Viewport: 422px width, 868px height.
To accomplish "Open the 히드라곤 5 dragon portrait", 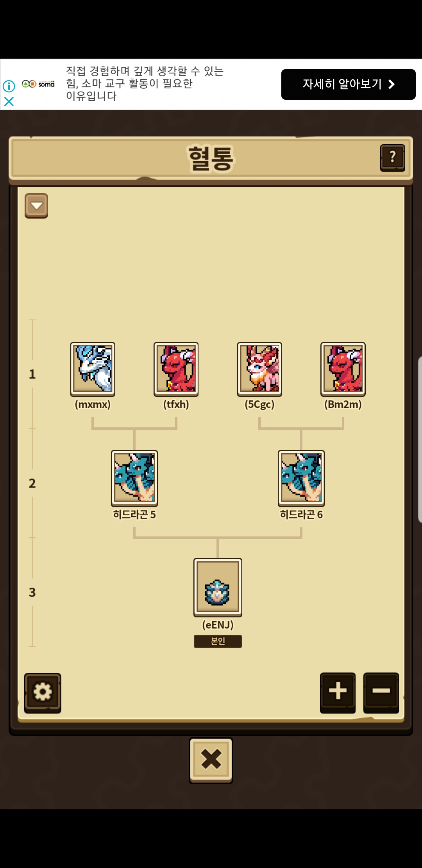I will (134, 478).
